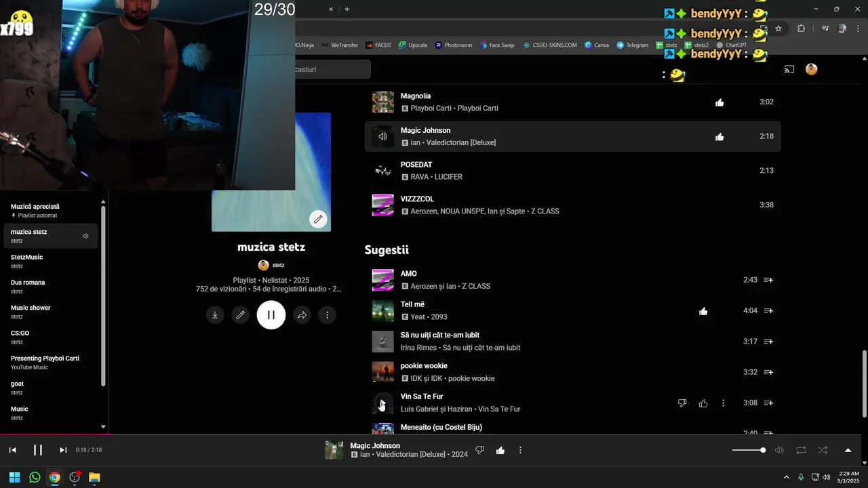Skip to the previous track in player bar
This screenshot has width=868, height=488.
pos(12,450)
